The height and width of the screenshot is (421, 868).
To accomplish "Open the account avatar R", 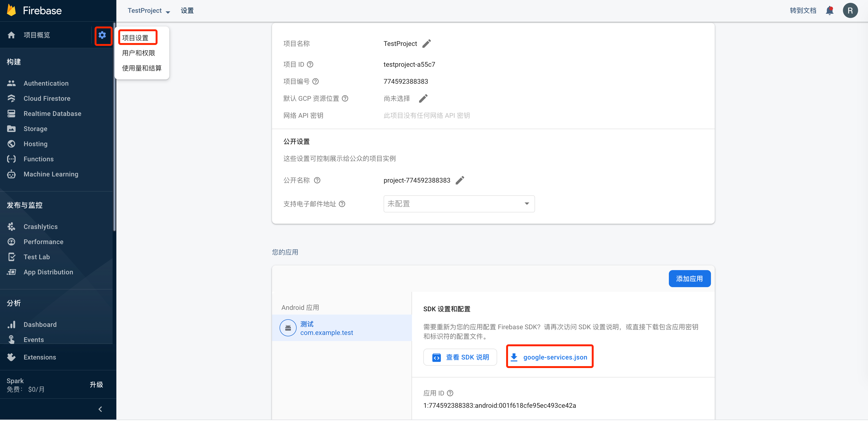I will pos(850,10).
